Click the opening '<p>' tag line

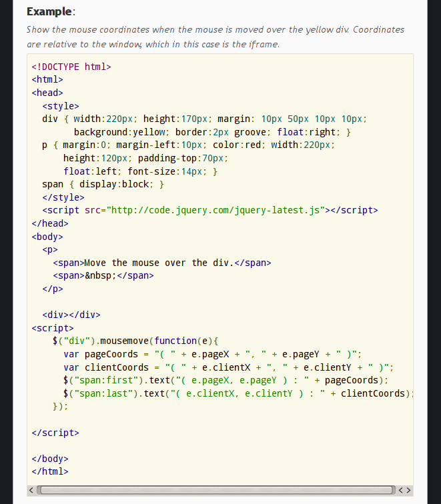50,250
